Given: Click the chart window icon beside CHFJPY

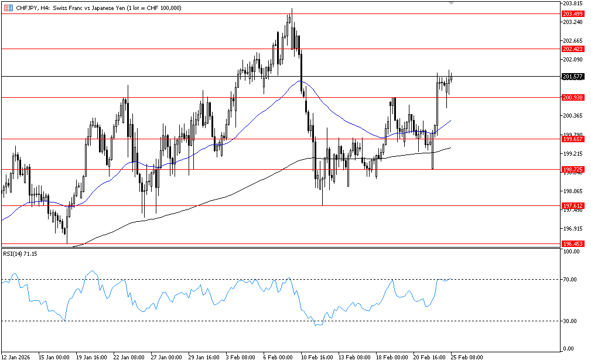Looking at the screenshot, I should (9, 8).
